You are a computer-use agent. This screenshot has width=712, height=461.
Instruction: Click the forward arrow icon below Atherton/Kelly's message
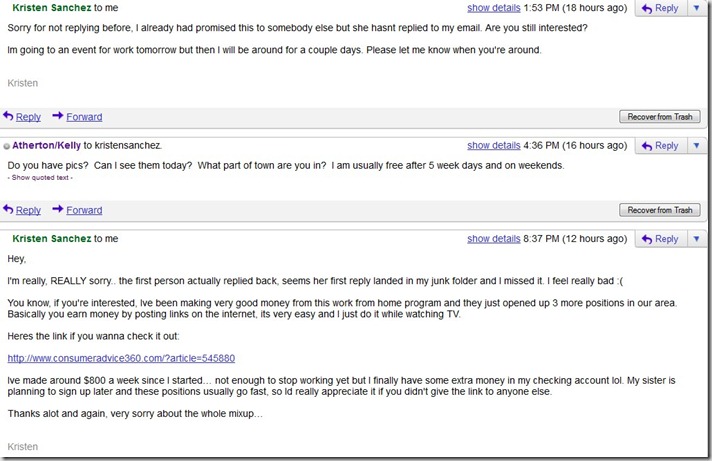point(58,210)
